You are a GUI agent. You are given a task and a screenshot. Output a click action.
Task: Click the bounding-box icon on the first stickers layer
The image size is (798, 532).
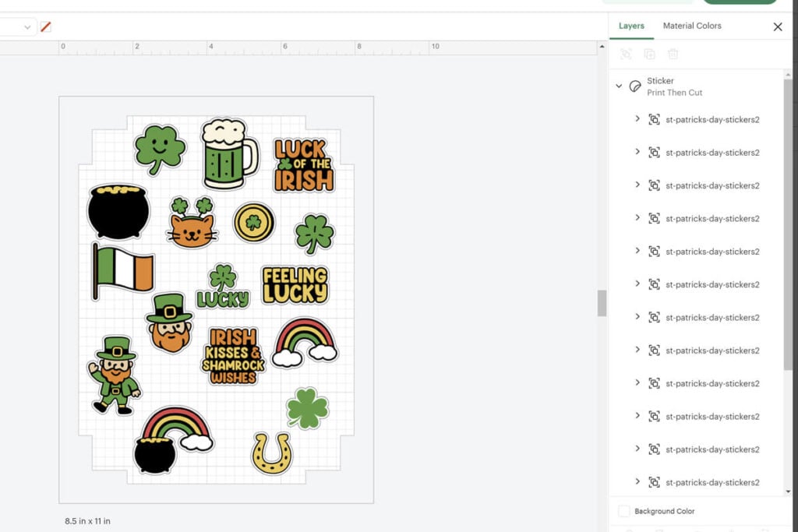(654, 119)
